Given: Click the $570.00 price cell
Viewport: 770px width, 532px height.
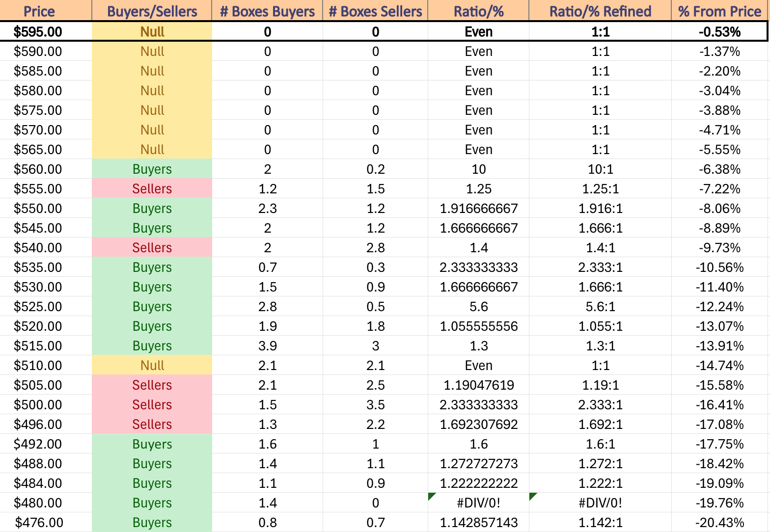Looking at the screenshot, I should [46, 130].
